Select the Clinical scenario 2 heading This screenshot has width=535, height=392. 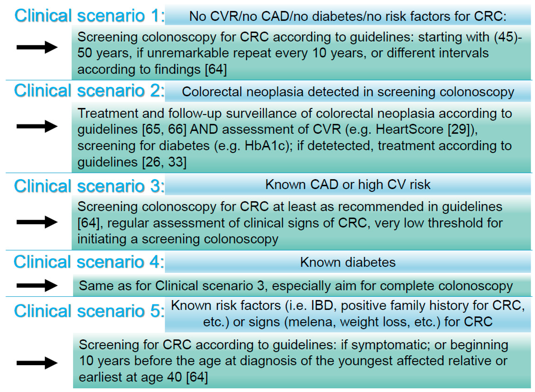(x=89, y=91)
